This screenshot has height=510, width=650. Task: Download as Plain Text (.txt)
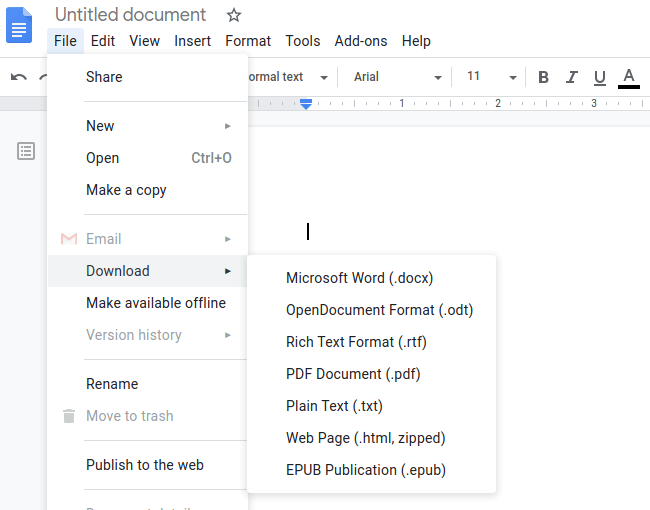click(371, 406)
